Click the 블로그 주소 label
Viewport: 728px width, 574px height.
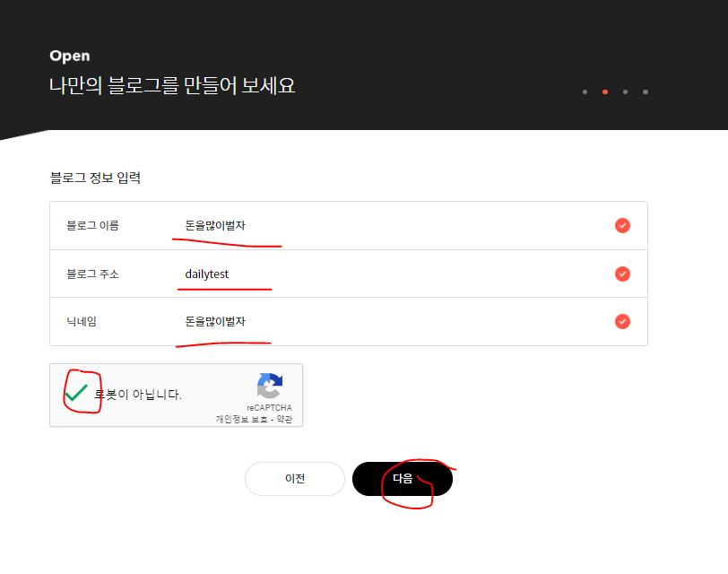[93, 274]
